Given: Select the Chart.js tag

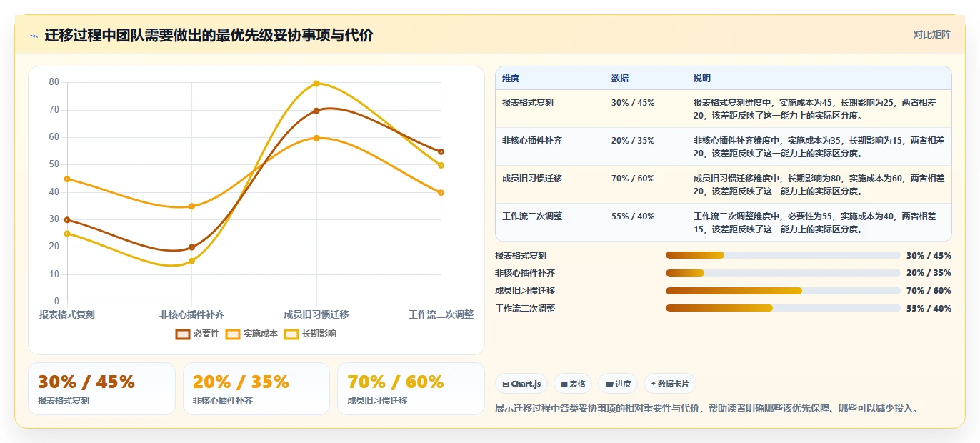Looking at the screenshot, I should point(522,384).
